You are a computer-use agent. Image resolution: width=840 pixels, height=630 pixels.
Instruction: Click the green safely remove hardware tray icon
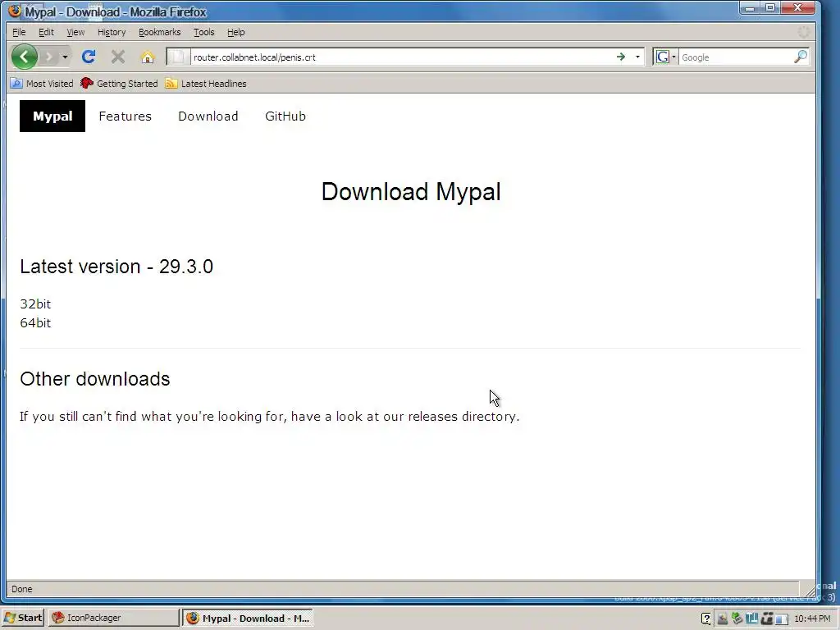[737, 619]
